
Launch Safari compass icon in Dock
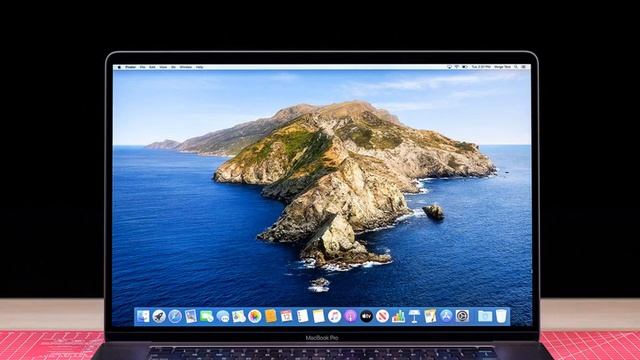(175, 316)
